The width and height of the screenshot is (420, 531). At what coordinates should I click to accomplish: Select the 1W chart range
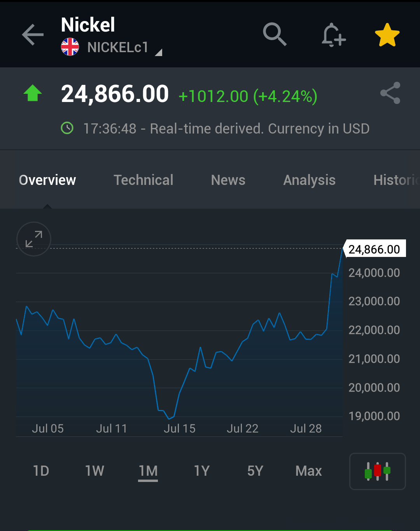95,471
